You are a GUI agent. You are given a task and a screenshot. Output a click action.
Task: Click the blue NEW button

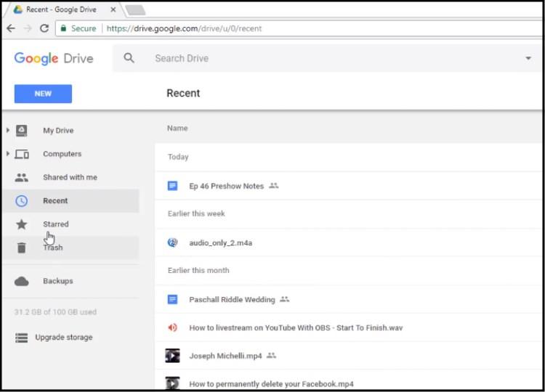[43, 94]
